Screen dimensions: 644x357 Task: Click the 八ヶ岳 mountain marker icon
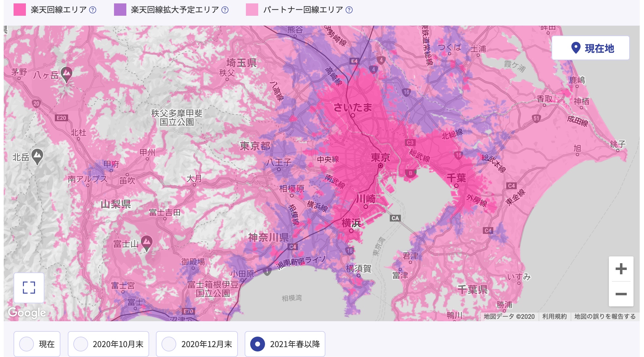coord(67,74)
